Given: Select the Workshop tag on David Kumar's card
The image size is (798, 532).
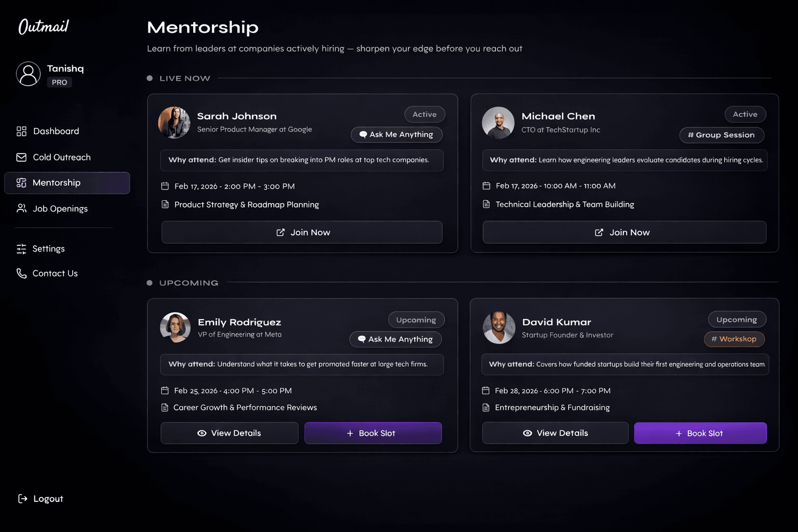Looking at the screenshot, I should click(x=734, y=339).
